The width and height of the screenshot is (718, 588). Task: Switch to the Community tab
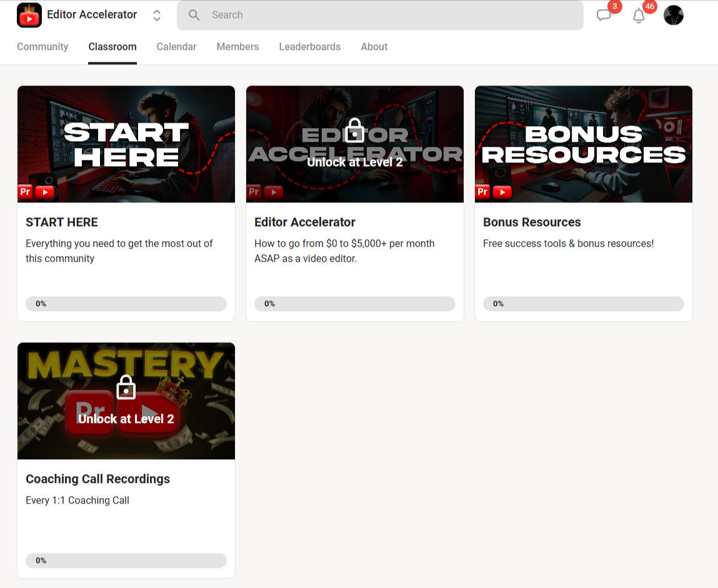[x=42, y=47]
